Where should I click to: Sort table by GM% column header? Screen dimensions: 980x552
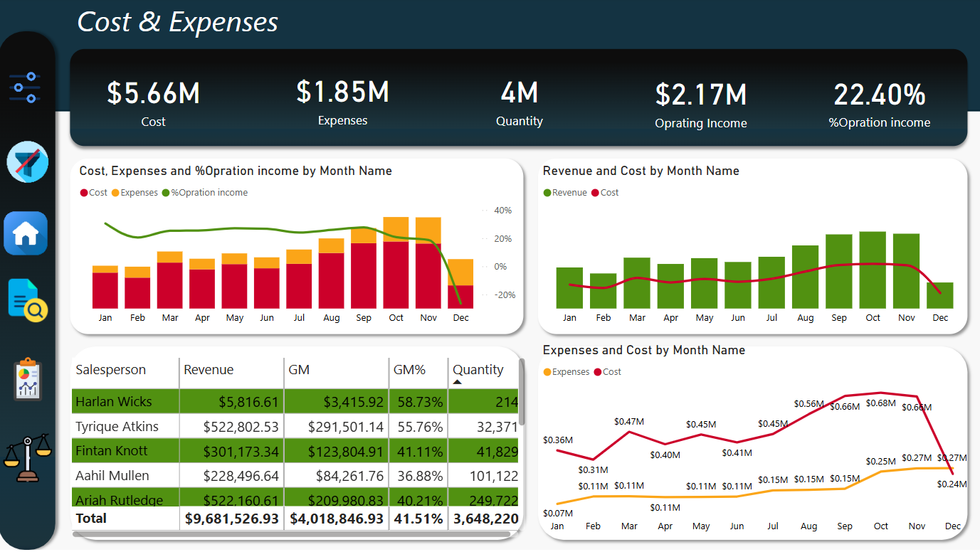point(409,370)
